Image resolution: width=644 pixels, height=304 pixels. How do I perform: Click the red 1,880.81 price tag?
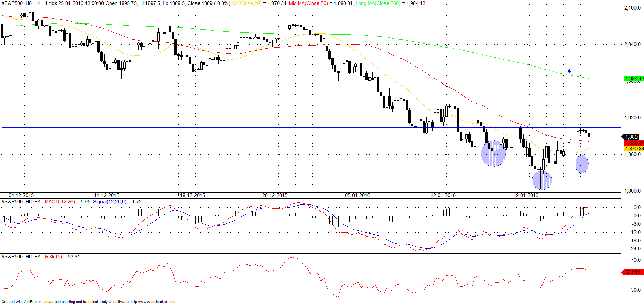point(633,143)
